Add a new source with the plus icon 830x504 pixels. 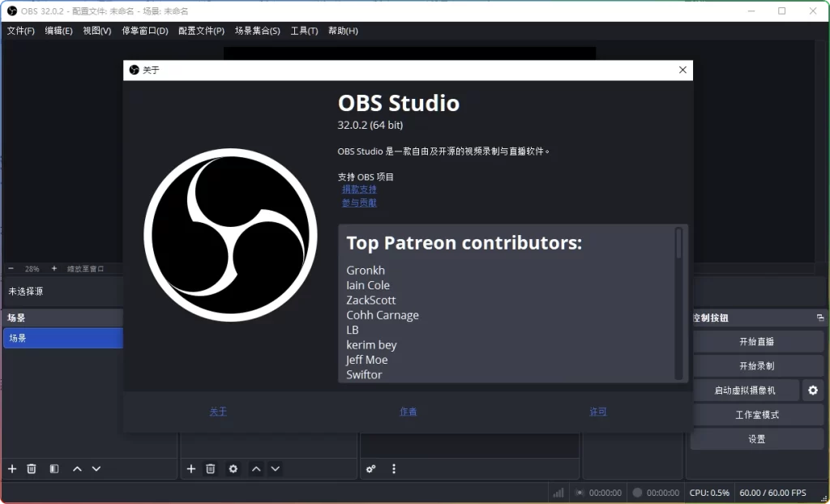click(x=191, y=468)
